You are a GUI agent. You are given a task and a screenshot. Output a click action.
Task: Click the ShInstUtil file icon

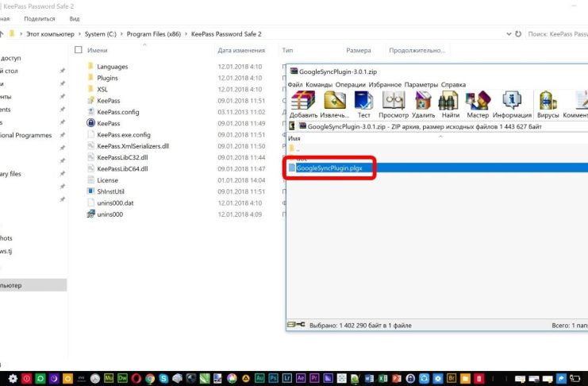click(x=90, y=191)
